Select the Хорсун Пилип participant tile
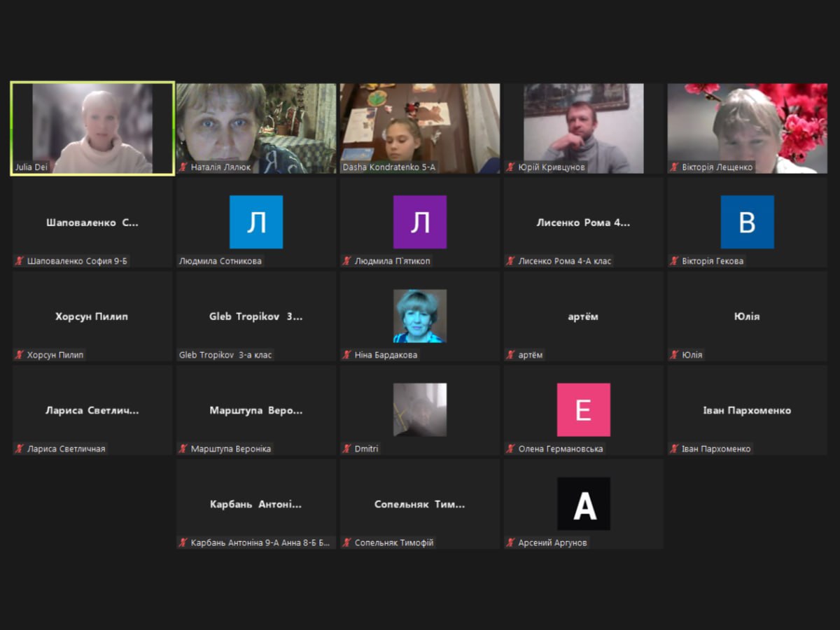Viewport: 840px width, 630px height. click(92, 316)
